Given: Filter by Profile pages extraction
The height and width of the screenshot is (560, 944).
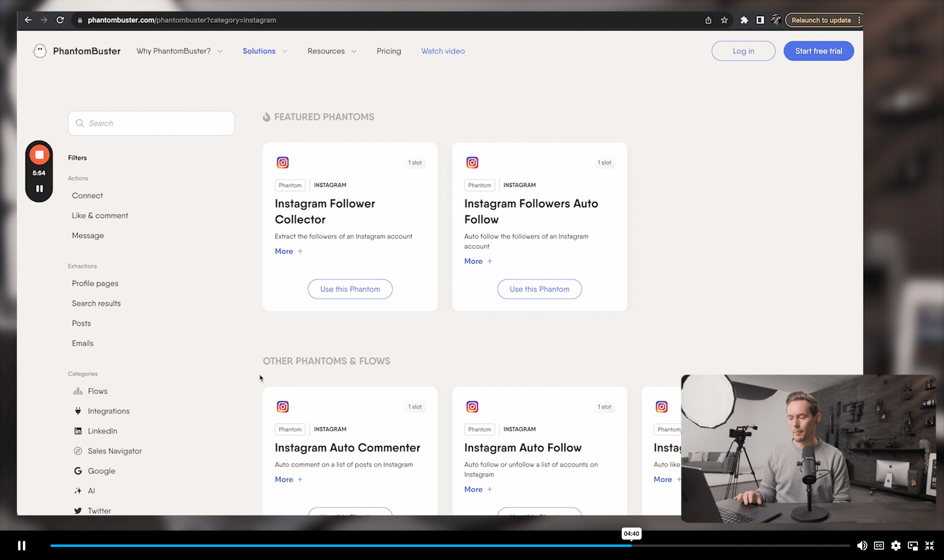Looking at the screenshot, I should tap(95, 283).
